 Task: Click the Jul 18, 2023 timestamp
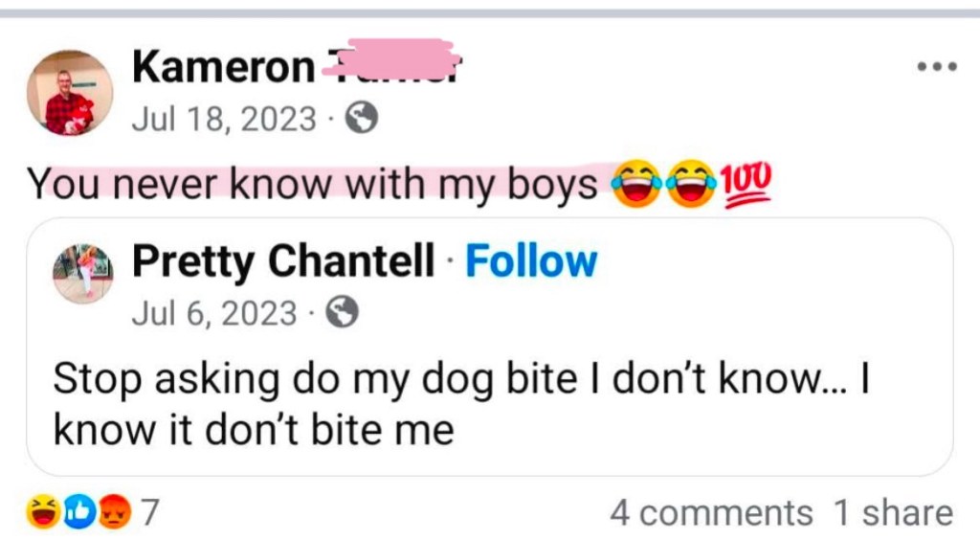pos(223,119)
